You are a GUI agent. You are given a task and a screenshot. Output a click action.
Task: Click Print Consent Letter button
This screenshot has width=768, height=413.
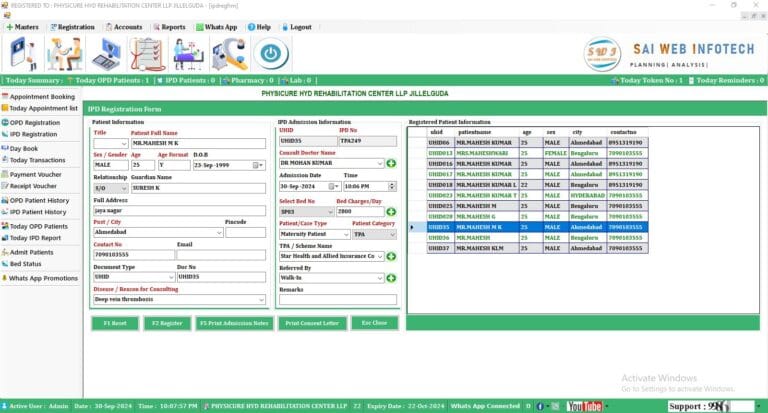[312, 323]
